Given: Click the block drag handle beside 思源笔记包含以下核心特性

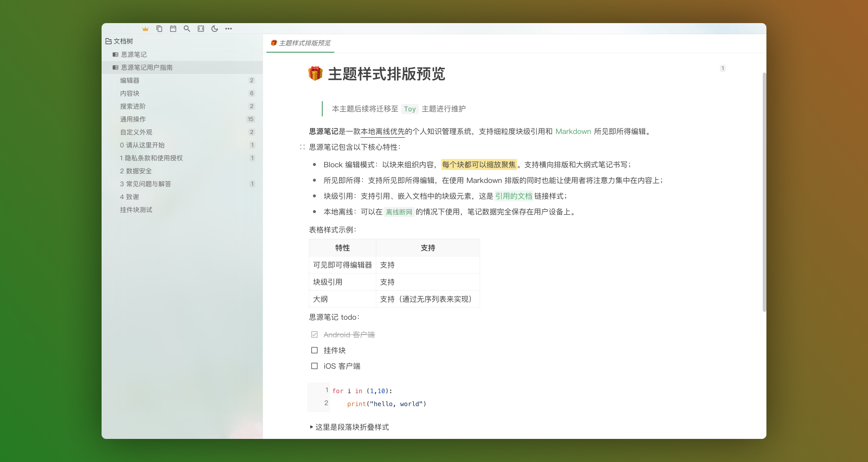Looking at the screenshot, I should coord(302,147).
